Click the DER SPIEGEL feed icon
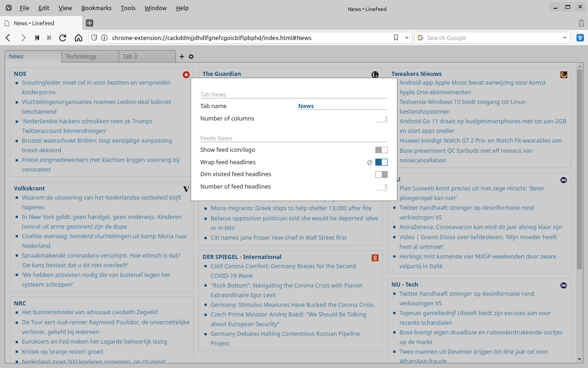The image size is (588, 368). tap(375, 258)
